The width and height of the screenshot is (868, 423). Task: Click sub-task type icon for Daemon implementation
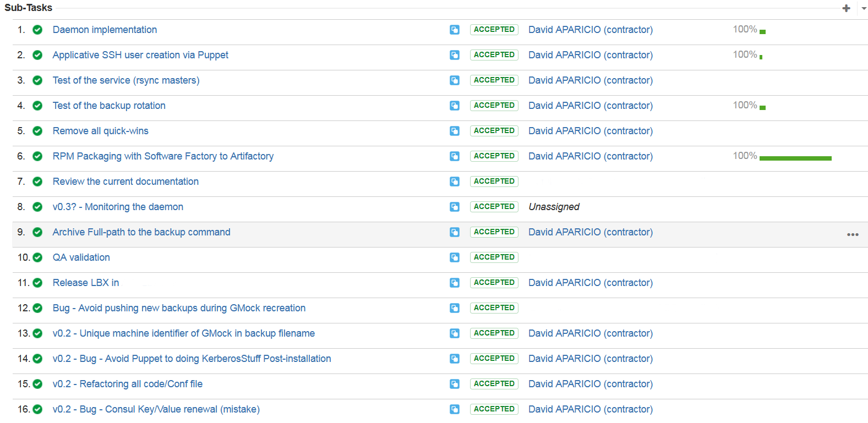455,30
